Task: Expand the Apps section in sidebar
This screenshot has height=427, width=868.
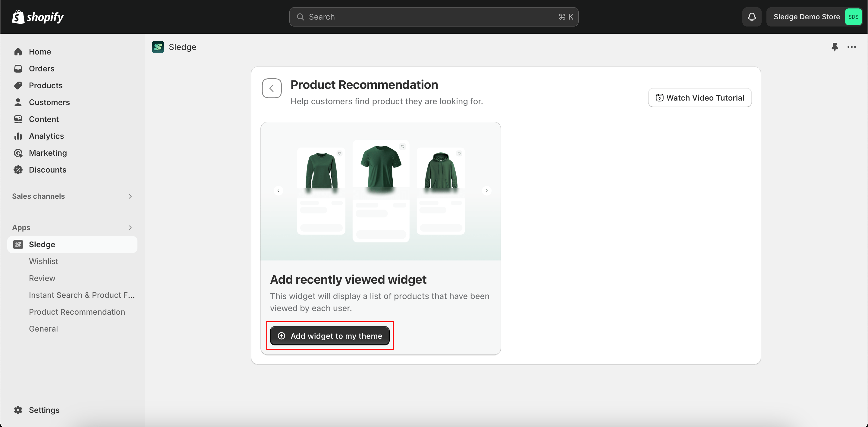Action: (x=130, y=227)
